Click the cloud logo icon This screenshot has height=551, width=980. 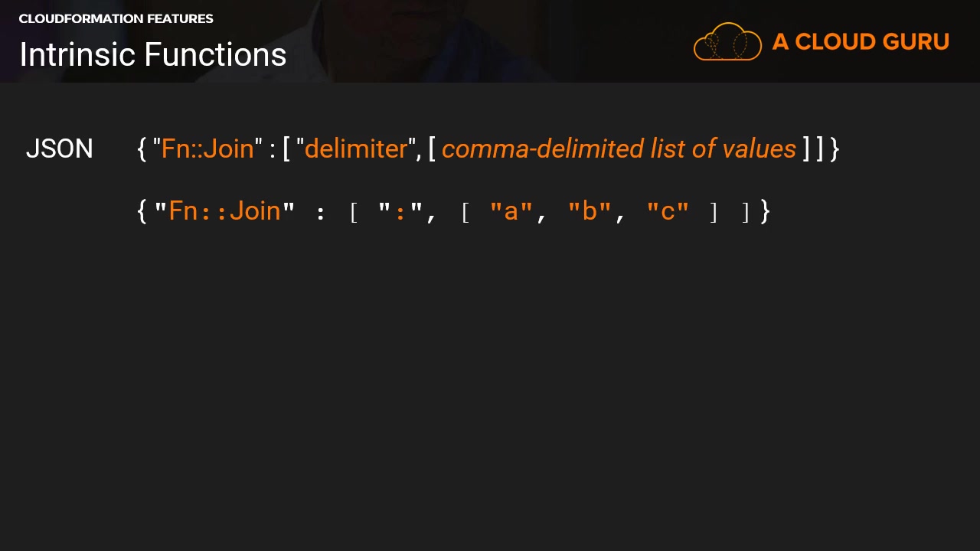point(727,42)
